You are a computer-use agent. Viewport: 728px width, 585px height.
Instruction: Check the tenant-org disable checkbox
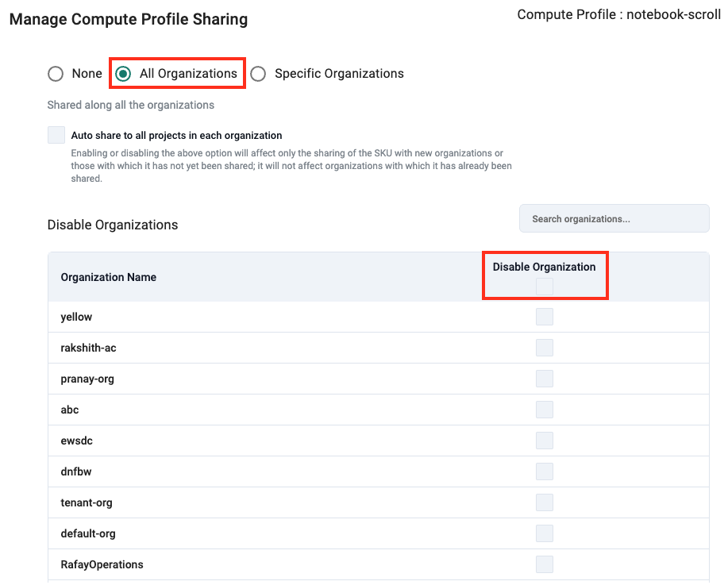545,502
